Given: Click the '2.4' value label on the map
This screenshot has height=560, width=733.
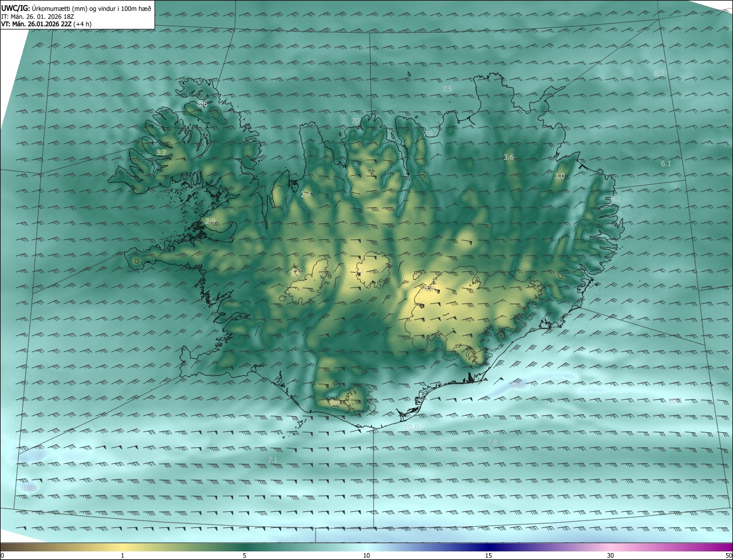Looking at the screenshot, I should click(306, 195).
